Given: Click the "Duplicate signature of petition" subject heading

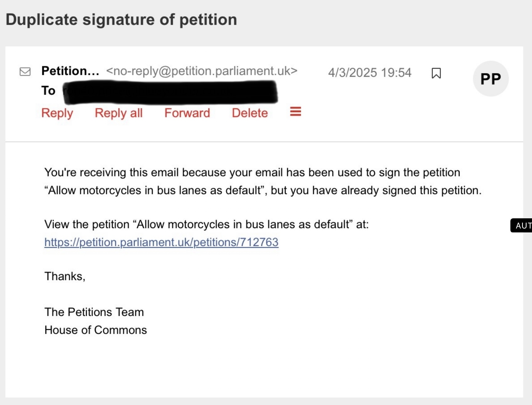Looking at the screenshot, I should [121, 20].
